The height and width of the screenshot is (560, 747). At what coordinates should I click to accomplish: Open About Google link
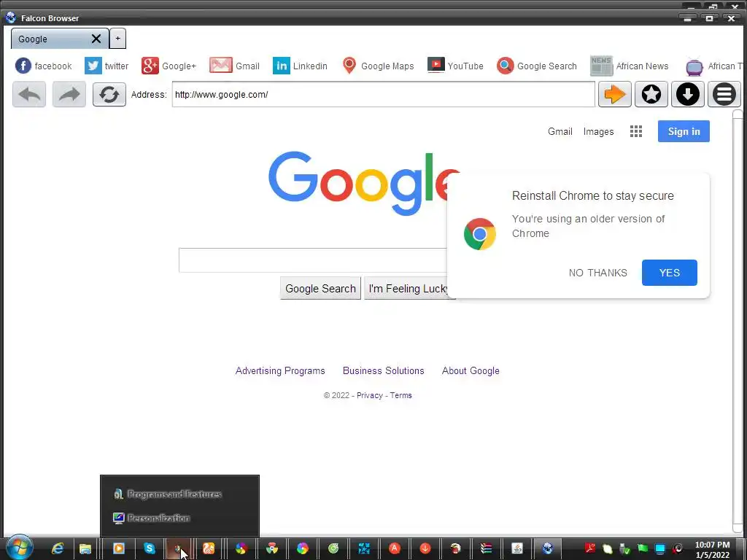(471, 370)
